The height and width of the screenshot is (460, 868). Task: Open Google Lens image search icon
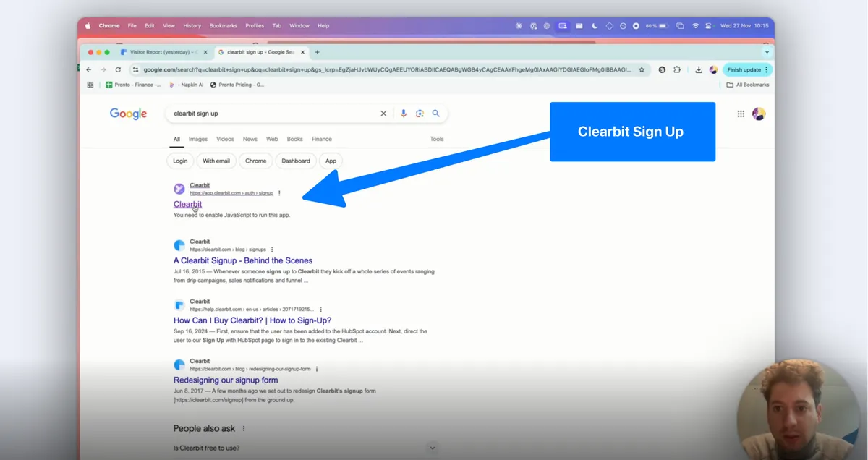(x=420, y=114)
